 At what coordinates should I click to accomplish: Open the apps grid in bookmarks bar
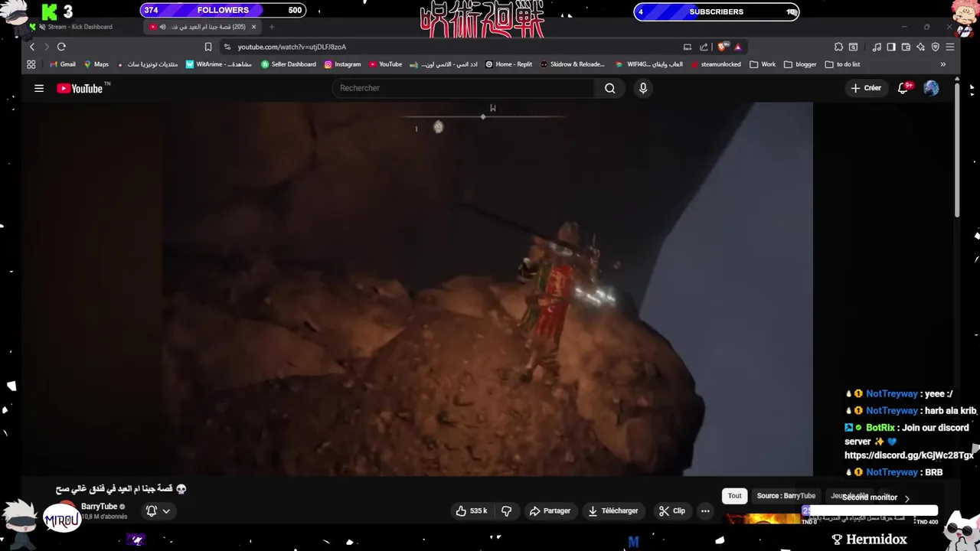[31, 64]
